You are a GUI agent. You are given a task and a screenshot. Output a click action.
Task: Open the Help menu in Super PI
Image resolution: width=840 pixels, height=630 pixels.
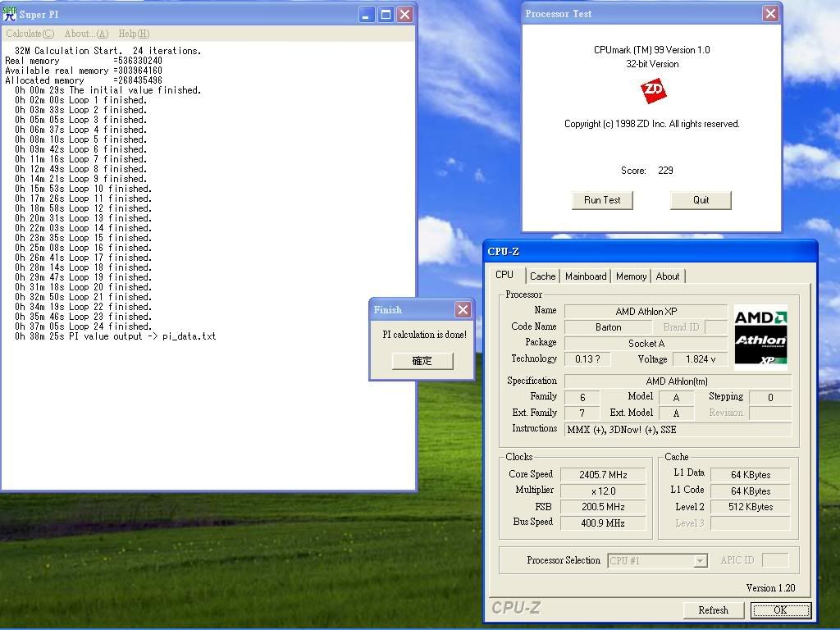pos(134,34)
